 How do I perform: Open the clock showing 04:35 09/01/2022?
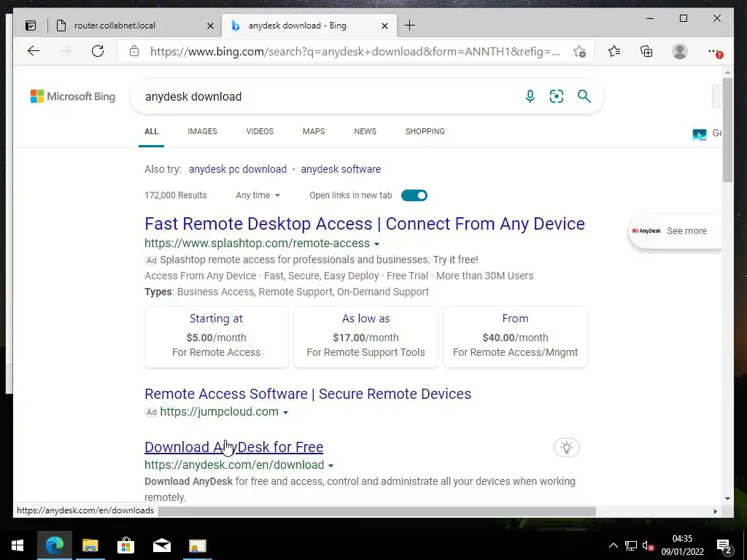(x=682, y=545)
